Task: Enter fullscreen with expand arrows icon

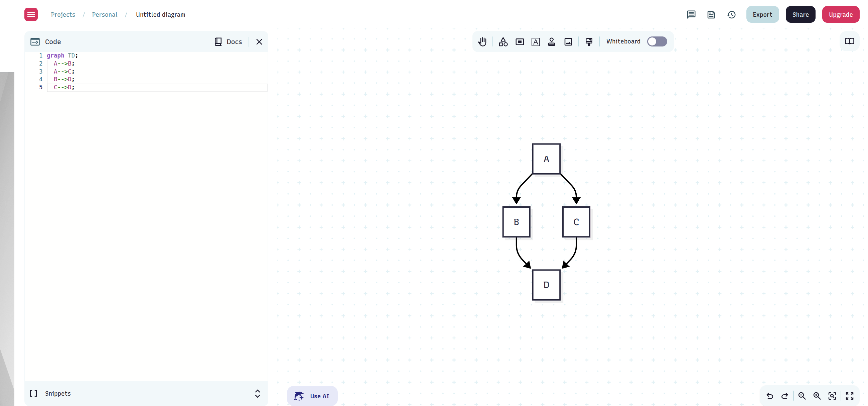Action: click(x=849, y=396)
